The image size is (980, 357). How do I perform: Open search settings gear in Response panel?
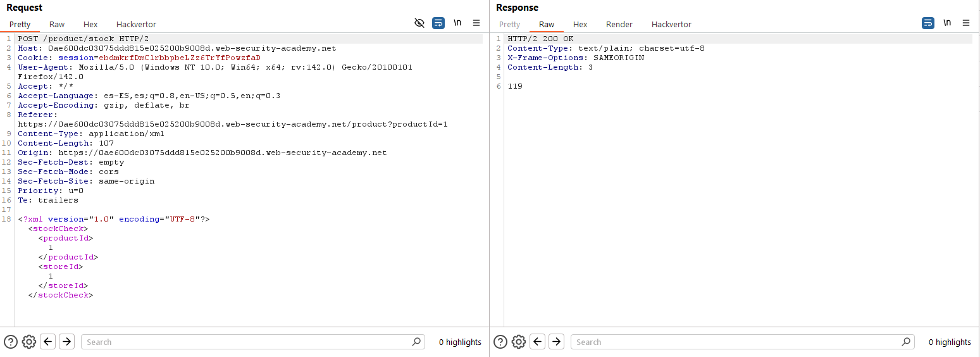click(x=519, y=342)
